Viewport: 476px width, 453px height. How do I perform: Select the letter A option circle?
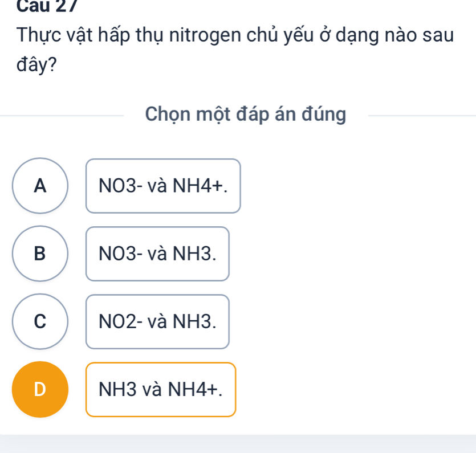pos(40,186)
